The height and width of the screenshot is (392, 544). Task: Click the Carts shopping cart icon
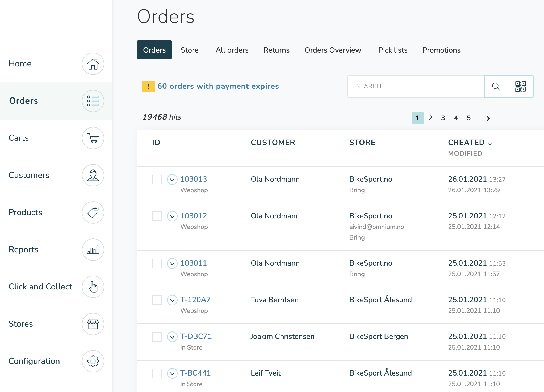click(93, 138)
